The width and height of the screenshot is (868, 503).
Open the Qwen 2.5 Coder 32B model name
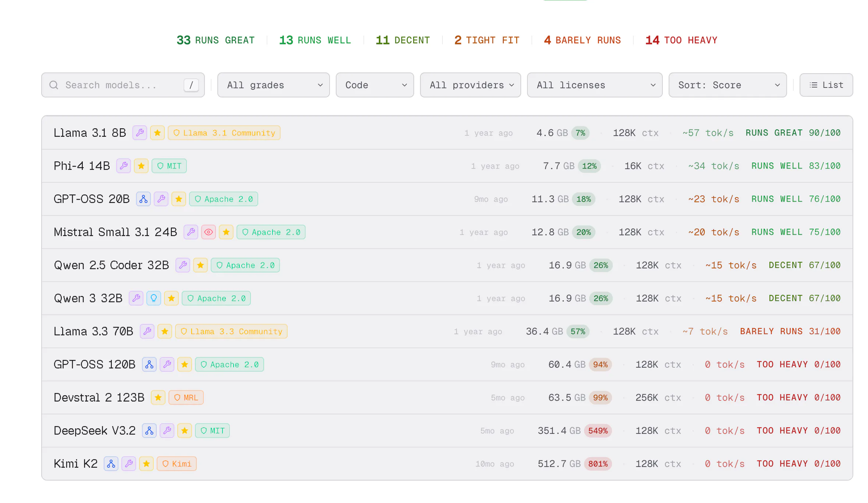(111, 265)
